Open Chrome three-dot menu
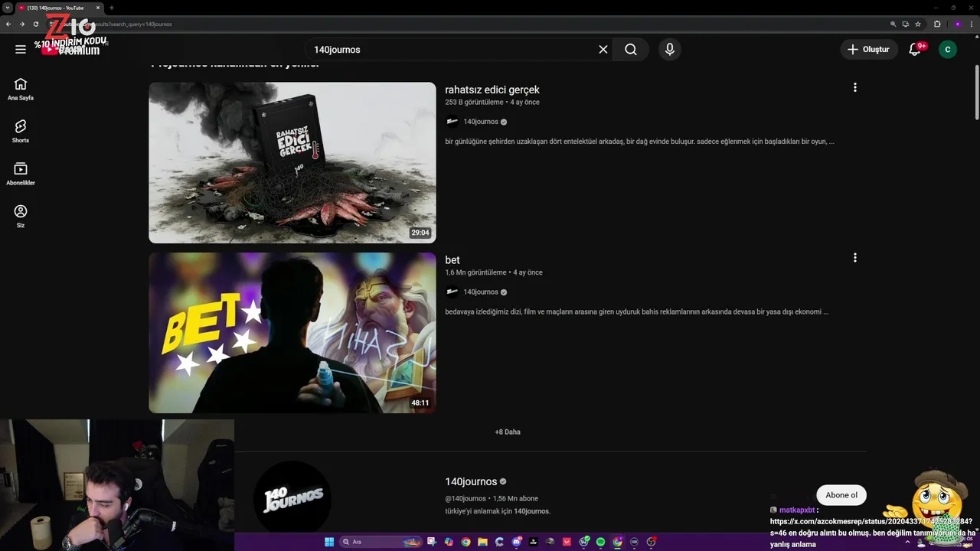Screen dimensions: 980x551 (x=971, y=24)
